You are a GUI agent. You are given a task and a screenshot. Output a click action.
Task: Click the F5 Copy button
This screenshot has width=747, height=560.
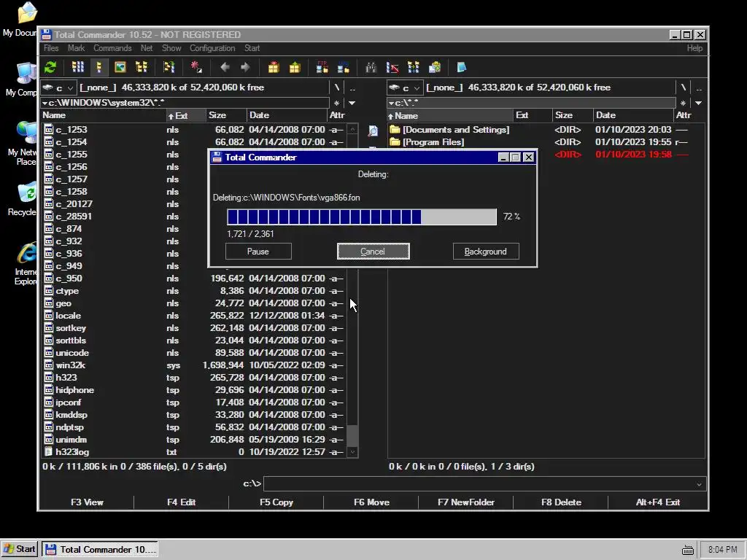276,502
